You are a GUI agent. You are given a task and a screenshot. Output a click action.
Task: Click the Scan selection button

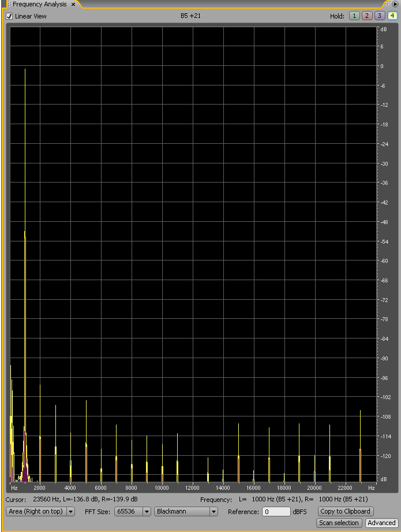(x=339, y=523)
